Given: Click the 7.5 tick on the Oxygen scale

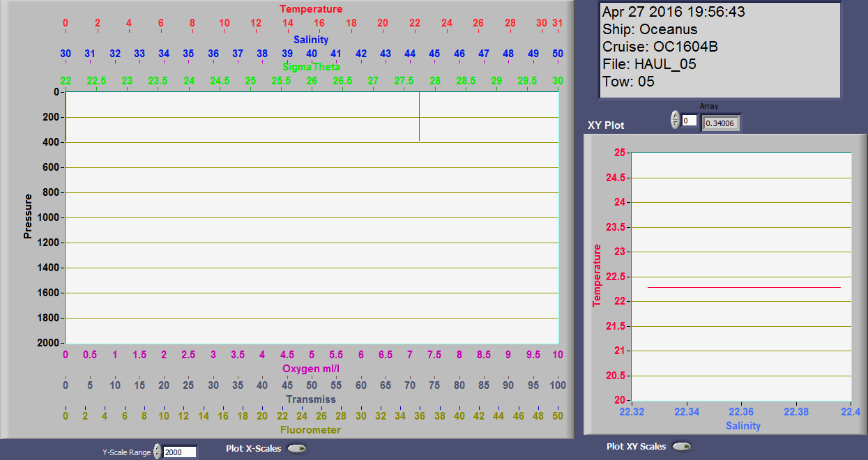Looking at the screenshot, I should (434, 355).
